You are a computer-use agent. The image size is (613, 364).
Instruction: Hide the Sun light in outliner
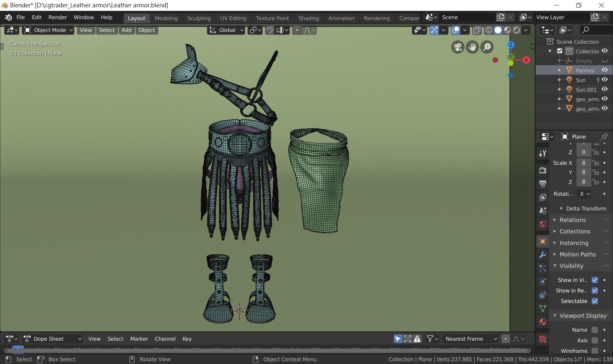[x=605, y=80]
